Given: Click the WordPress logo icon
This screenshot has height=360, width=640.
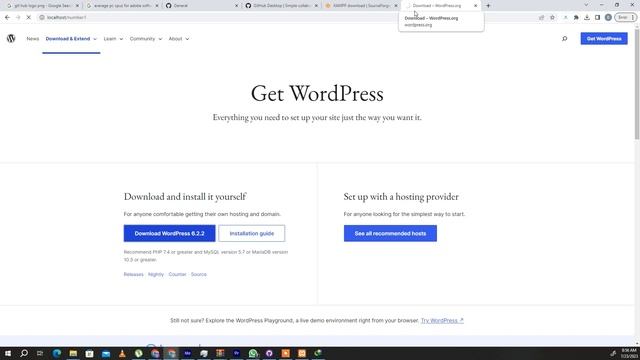Looking at the screenshot, I should pyautogui.click(x=11, y=38).
